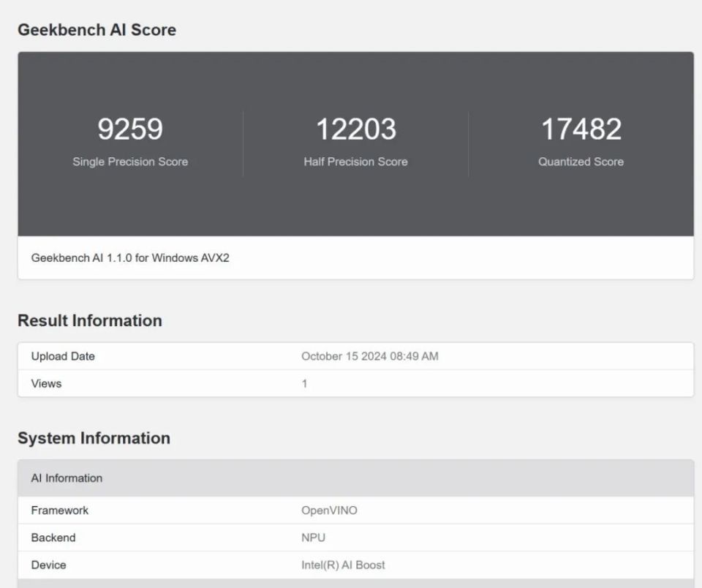
Task: Click the Geekbench AI Score heading
Action: [97, 30]
